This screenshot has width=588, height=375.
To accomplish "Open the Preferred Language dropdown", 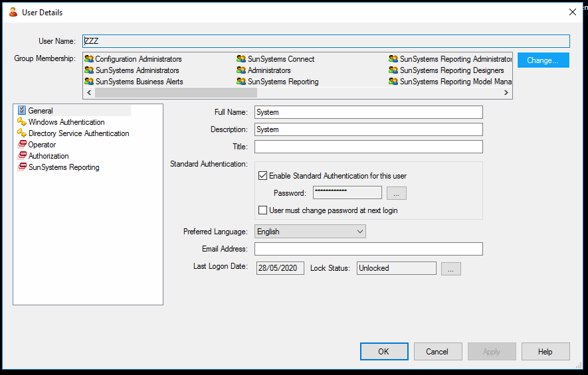I will [310, 232].
